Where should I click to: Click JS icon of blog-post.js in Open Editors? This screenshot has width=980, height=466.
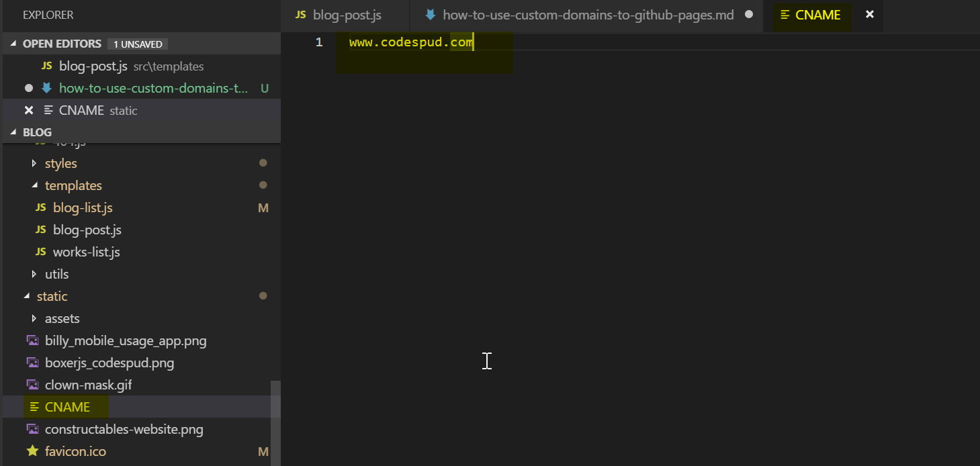click(46, 66)
